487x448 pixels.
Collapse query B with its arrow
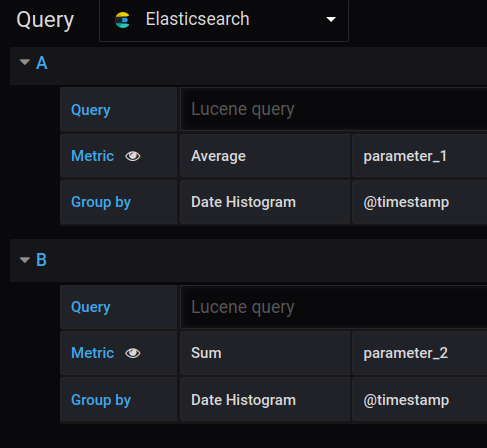25,260
